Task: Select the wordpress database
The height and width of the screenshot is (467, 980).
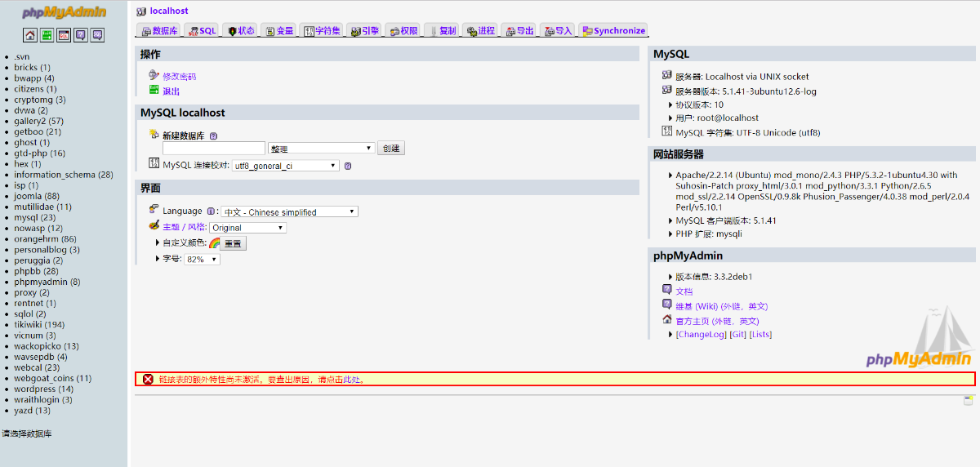Action: tap(35, 389)
